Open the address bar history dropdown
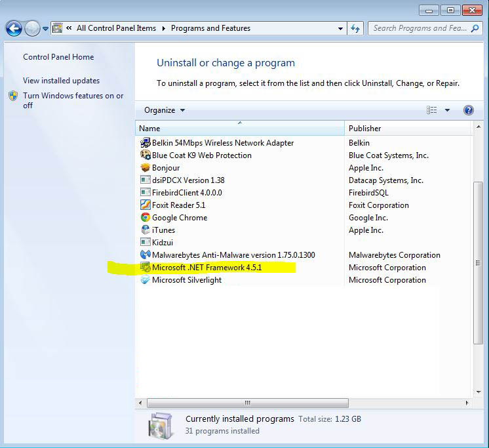 click(340, 29)
